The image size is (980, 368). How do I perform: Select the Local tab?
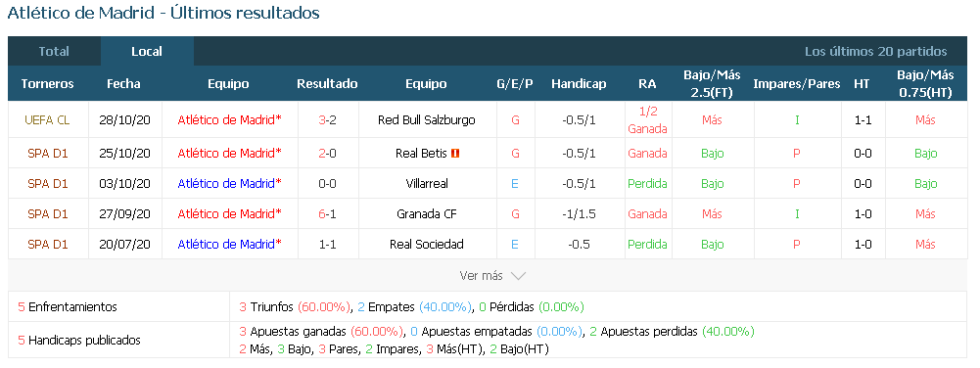(x=147, y=51)
